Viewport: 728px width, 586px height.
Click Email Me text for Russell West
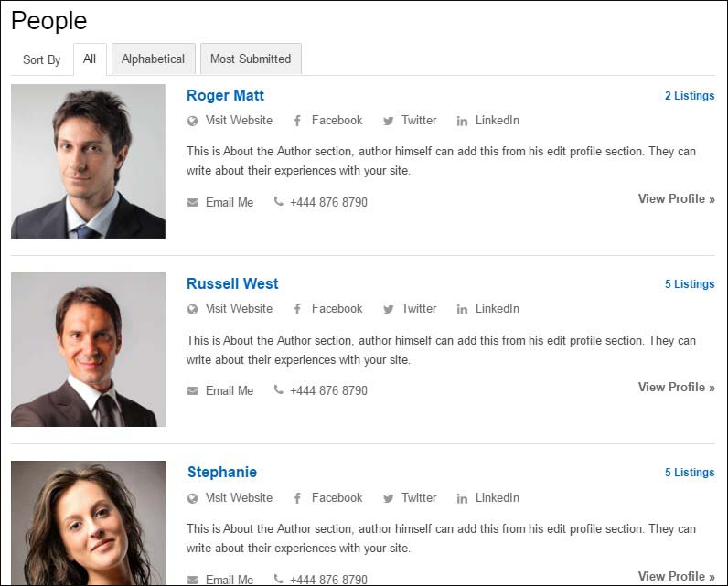pos(230,390)
